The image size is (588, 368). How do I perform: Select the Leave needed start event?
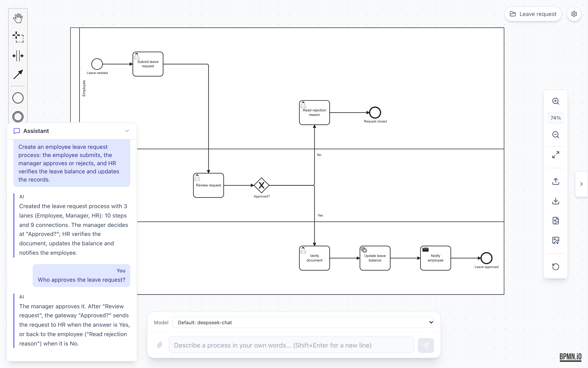[97, 64]
